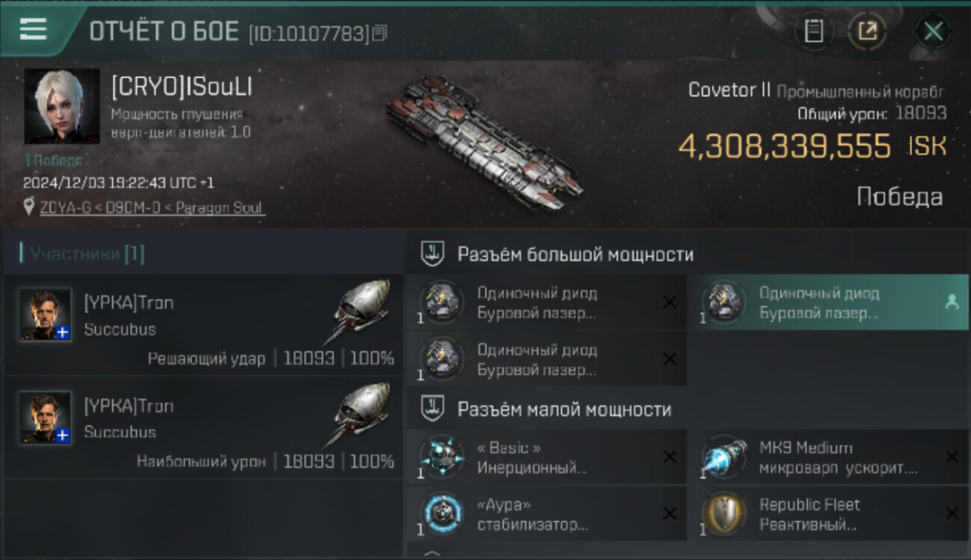
Task: Select Tron's Наибольший урон entry
Action: pos(202,428)
